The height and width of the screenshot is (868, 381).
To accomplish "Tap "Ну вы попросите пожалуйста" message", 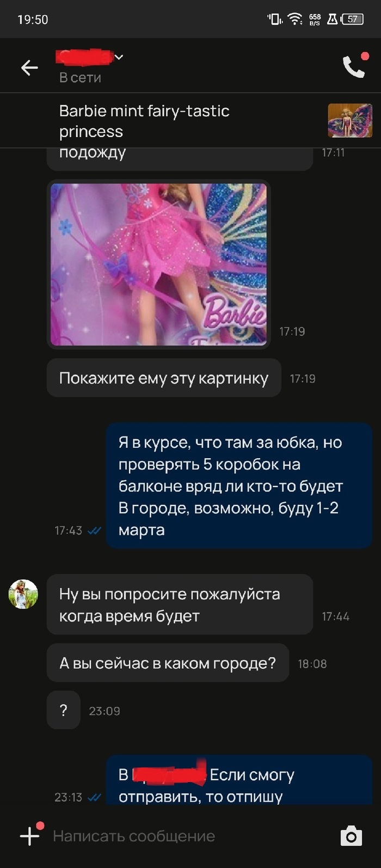I will pyautogui.click(x=180, y=605).
